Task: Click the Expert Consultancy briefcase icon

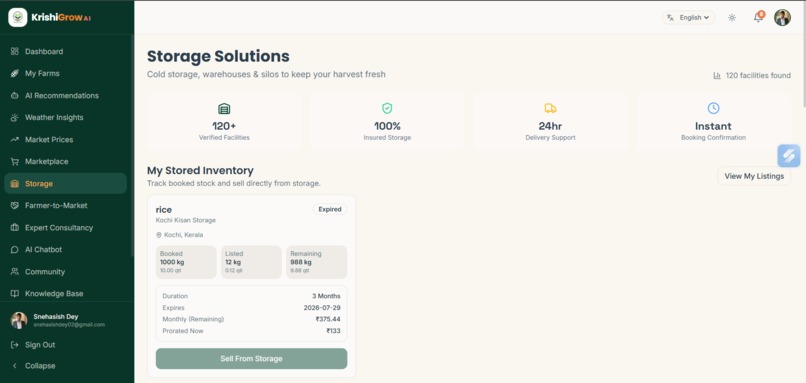Action: pyautogui.click(x=14, y=228)
